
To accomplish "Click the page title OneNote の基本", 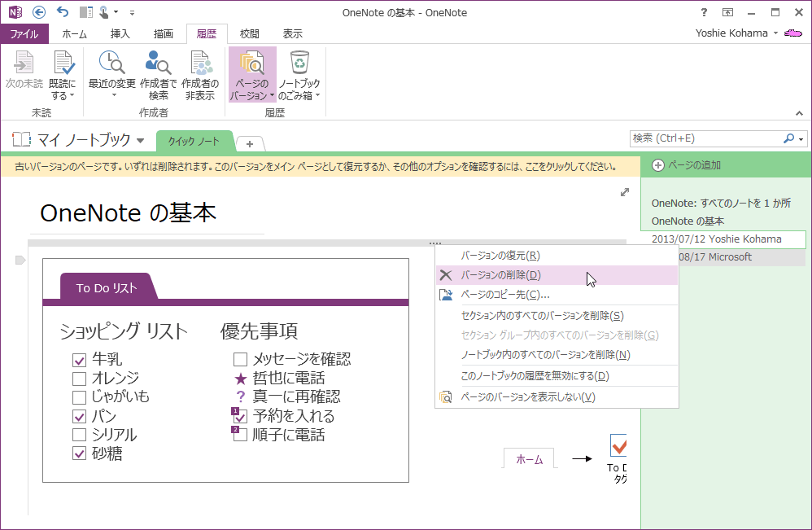I will pos(128,213).
